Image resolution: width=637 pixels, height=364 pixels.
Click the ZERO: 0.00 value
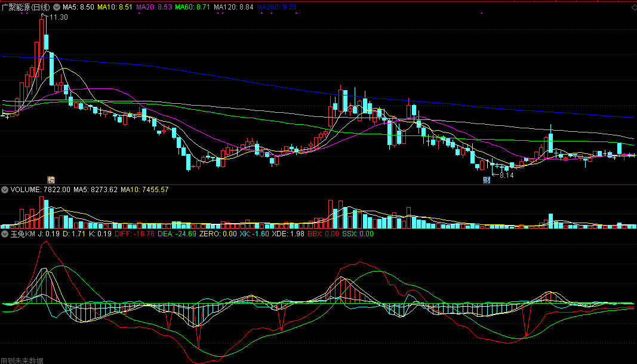tap(218, 234)
